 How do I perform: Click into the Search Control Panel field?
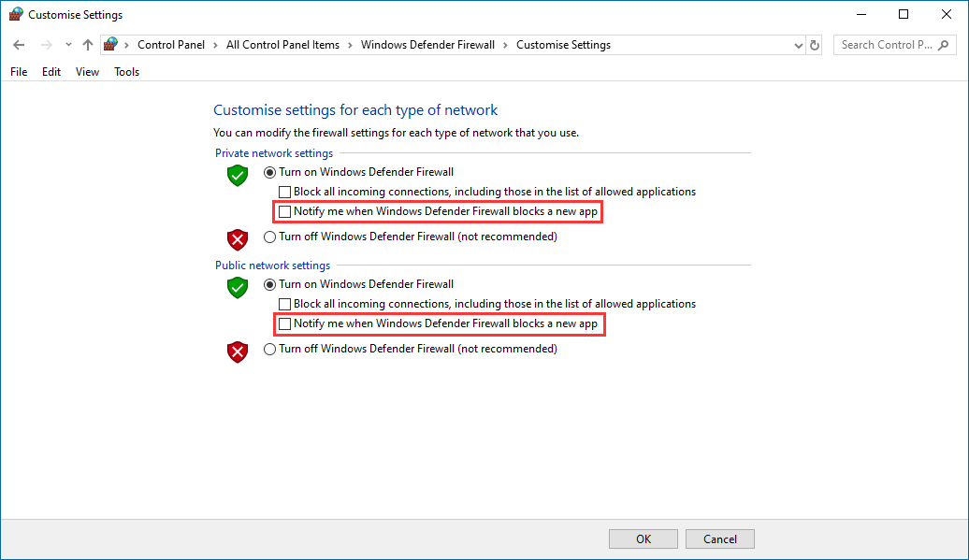click(884, 45)
